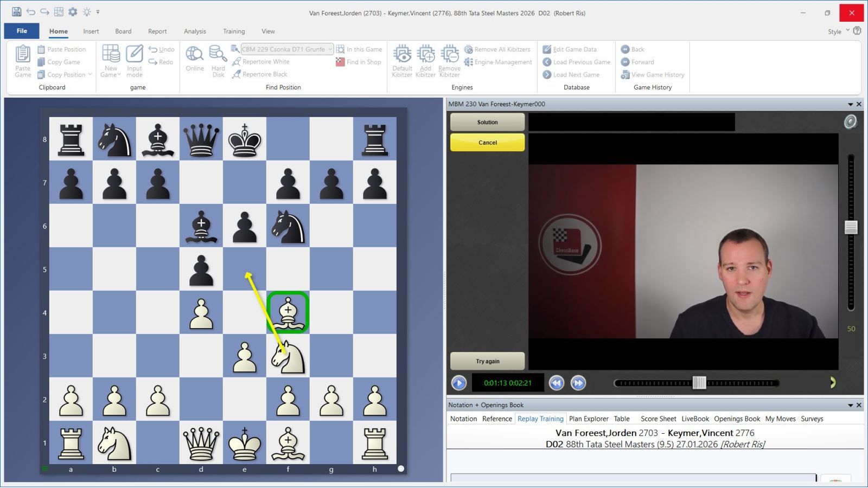Image resolution: width=868 pixels, height=488 pixels.
Task: Click the Solution button
Action: (x=487, y=123)
